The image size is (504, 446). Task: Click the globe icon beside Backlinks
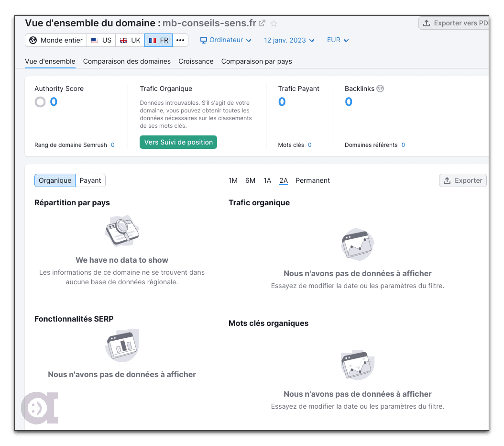click(380, 89)
